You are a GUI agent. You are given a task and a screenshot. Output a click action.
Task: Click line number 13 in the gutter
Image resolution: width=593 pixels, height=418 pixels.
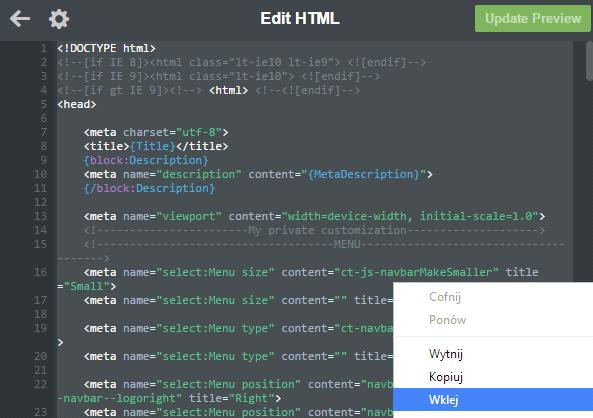41,216
